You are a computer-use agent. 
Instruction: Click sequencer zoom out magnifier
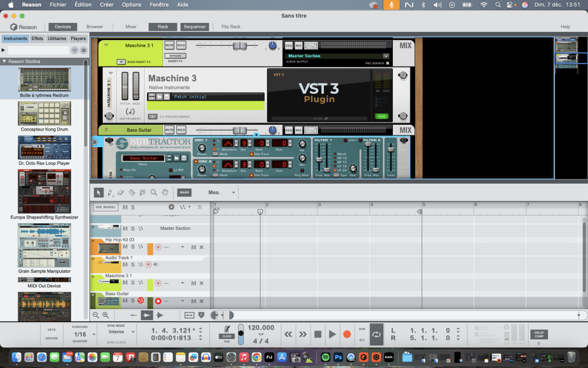96,316
